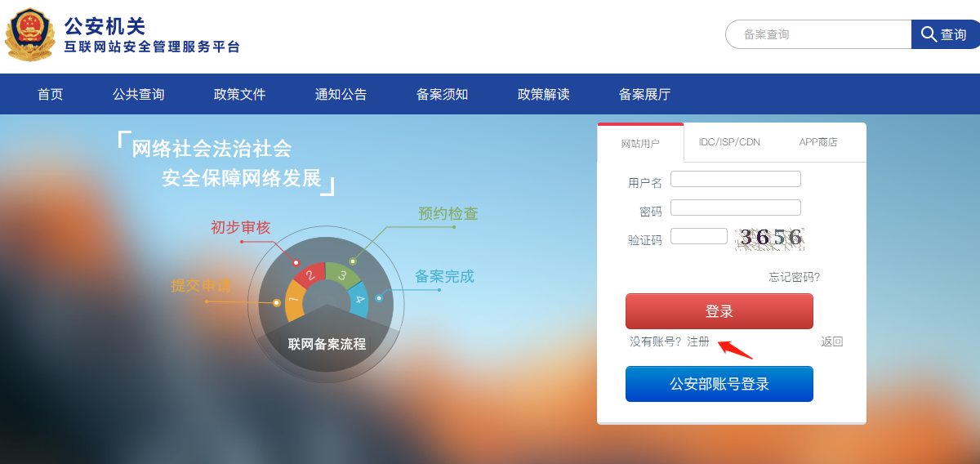
Task: Select step 3 green segment in diagram
Action: pos(343,275)
